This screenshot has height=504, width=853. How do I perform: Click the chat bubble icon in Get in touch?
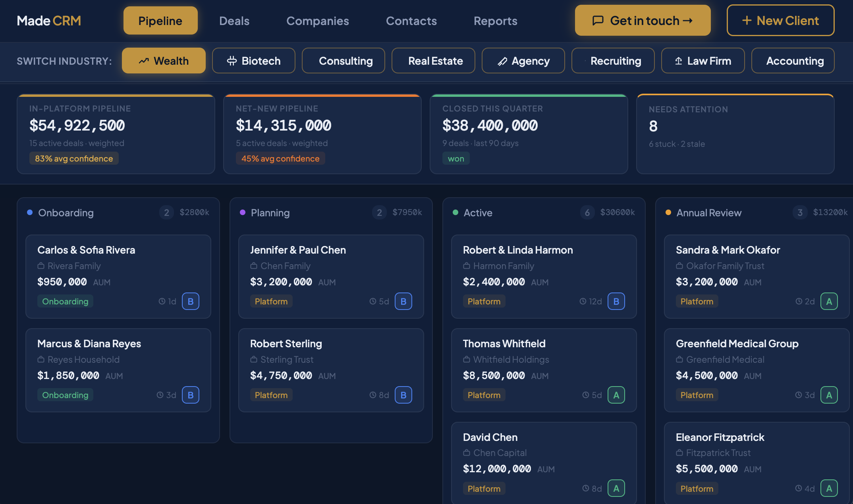(598, 21)
